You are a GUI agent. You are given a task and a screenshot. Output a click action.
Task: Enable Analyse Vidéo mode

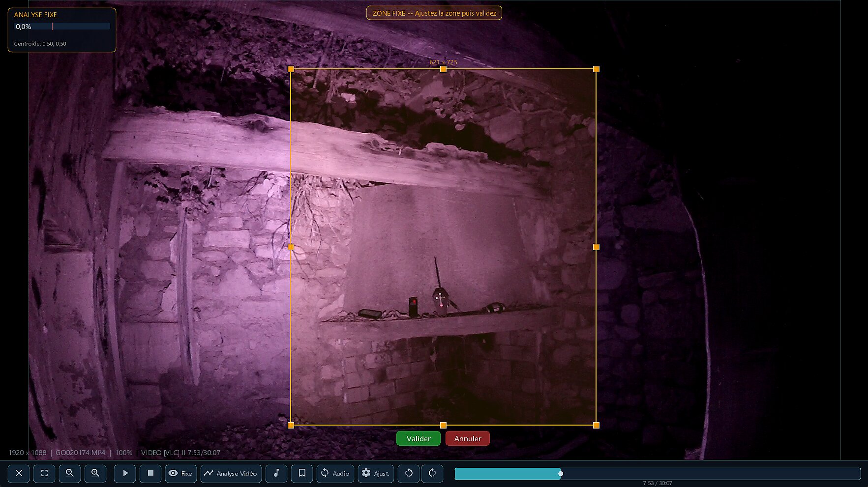[231, 473]
